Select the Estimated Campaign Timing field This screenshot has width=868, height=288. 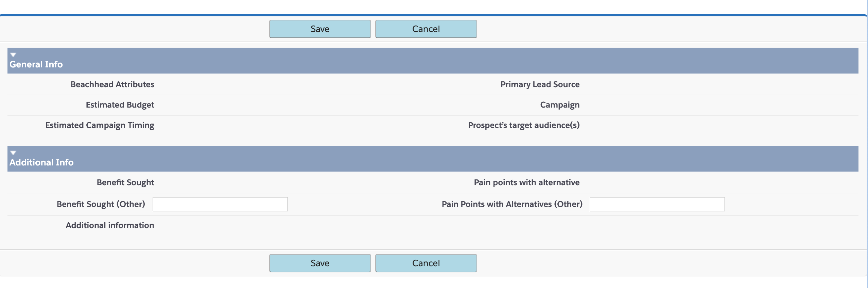(99, 125)
